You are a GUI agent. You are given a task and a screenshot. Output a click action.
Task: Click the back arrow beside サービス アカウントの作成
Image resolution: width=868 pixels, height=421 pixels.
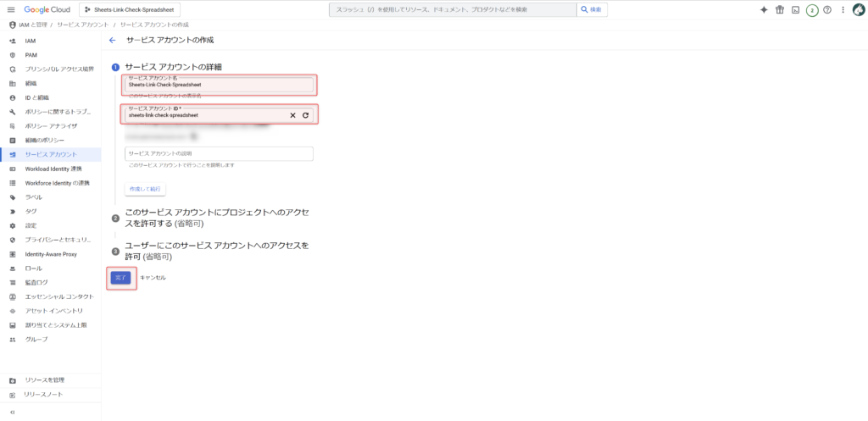point(113,40)
